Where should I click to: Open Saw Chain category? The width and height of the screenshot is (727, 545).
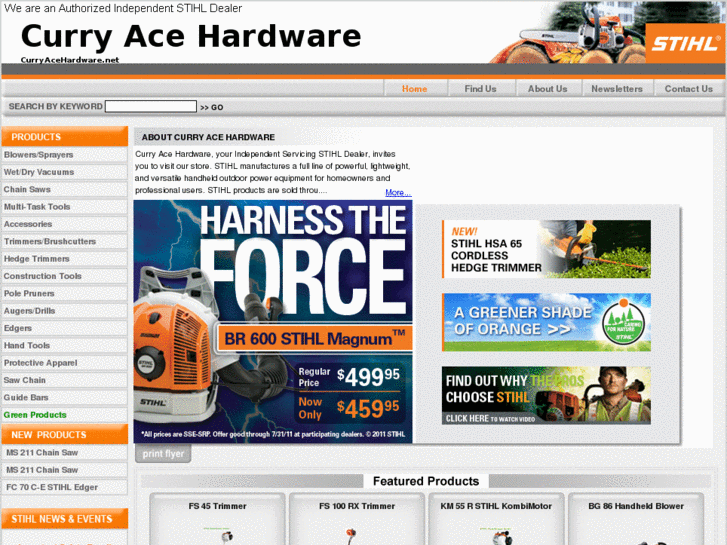coord(64,380)
